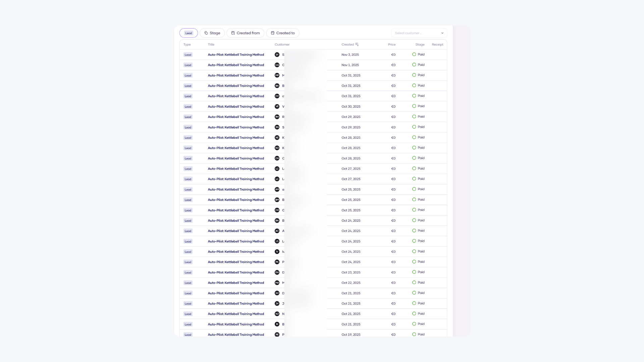Click the VE customer avatar
Viewport: 644px width, 362px height.
click(277, 107)
